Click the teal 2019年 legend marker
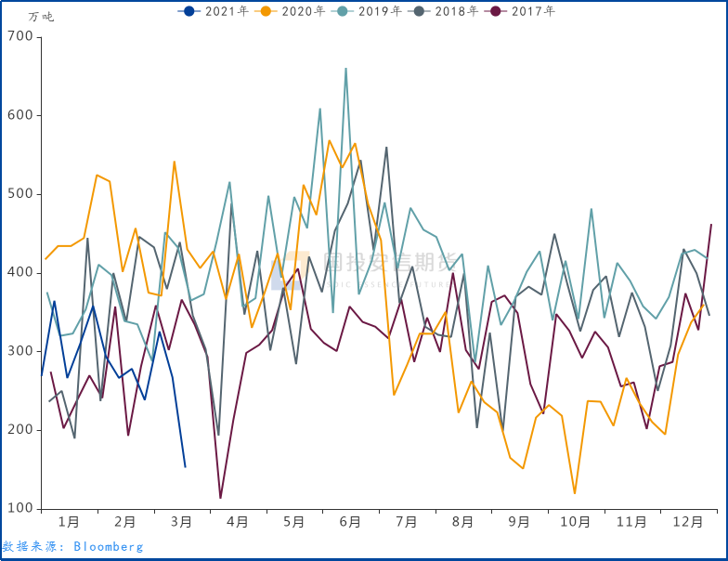 point(343,11)
